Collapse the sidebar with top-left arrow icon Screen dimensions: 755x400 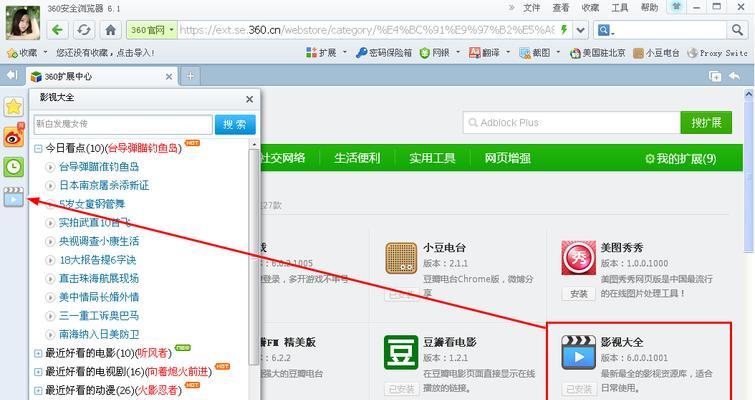point(12,75)
